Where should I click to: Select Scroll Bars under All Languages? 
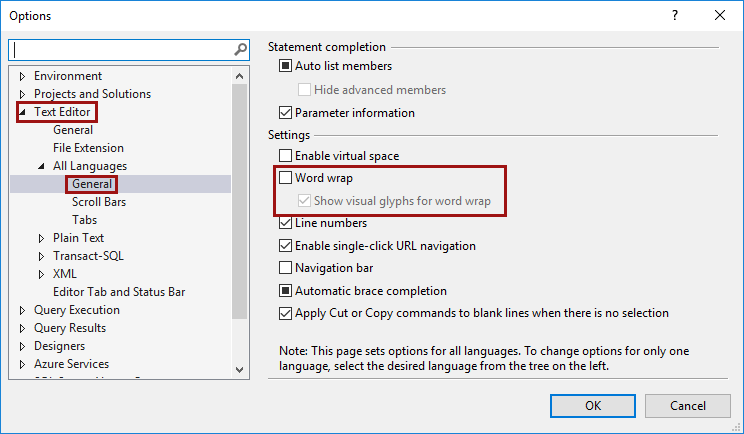click(99, 202)
